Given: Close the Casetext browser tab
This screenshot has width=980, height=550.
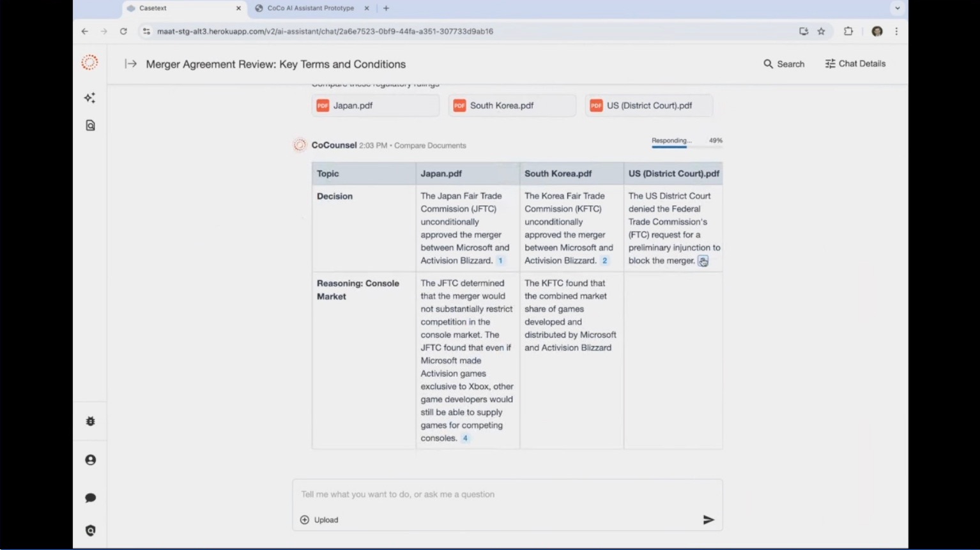Looking at the screenshot, I should (x=238, y=8).
